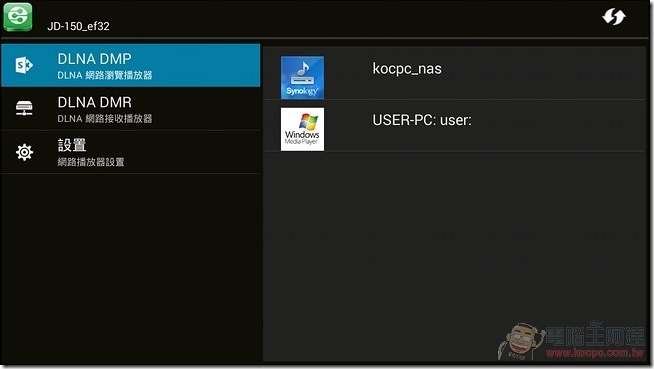Click the DLNA DMP share icon
The image size is (654, 369).
[x=24, y=65]
